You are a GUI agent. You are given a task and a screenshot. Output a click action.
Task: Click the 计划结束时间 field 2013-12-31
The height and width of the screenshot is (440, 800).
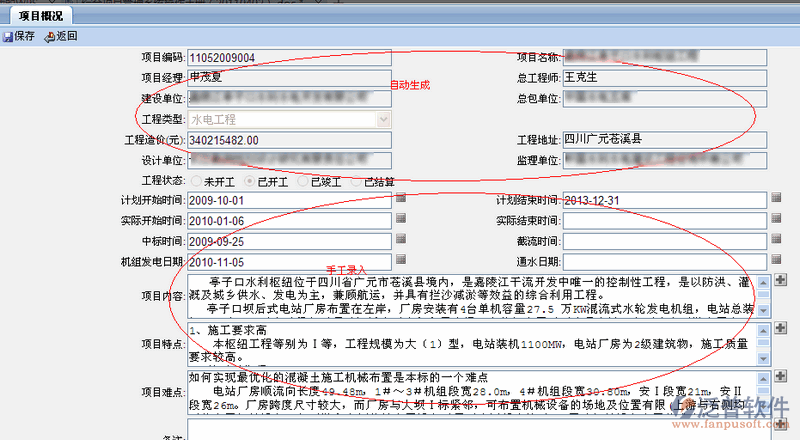664,200
